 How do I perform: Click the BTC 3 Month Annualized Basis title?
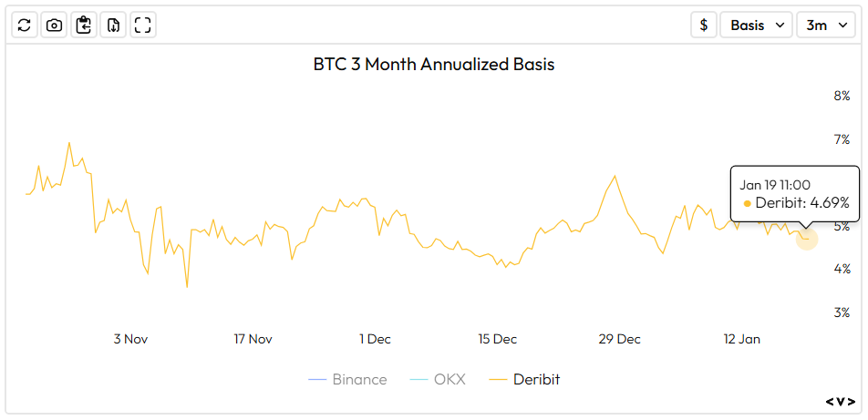click(x=434, y=65)
